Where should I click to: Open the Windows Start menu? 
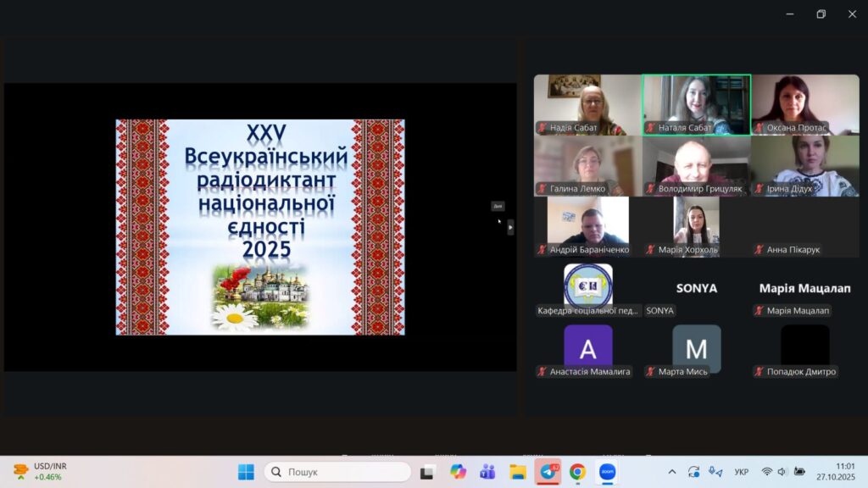(x=246, y=472)
